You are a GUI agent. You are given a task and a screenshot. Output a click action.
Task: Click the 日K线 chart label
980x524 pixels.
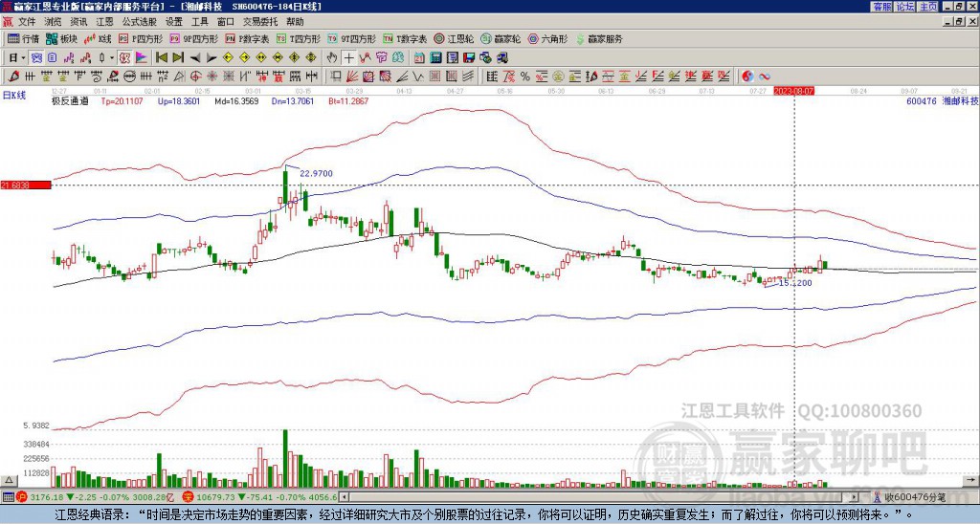tap(14, 96)
